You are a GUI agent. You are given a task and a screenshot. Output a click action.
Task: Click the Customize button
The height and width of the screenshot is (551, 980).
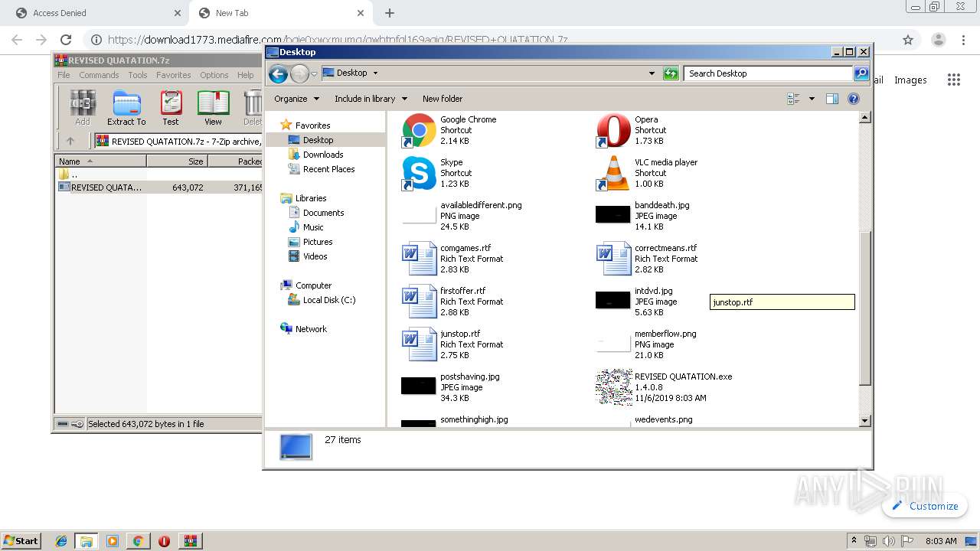[x=925, y=506]
